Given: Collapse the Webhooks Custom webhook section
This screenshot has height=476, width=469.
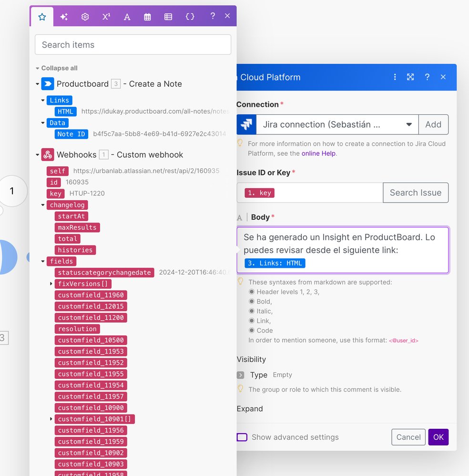Looking at the screenshot, I should point(37,154).
